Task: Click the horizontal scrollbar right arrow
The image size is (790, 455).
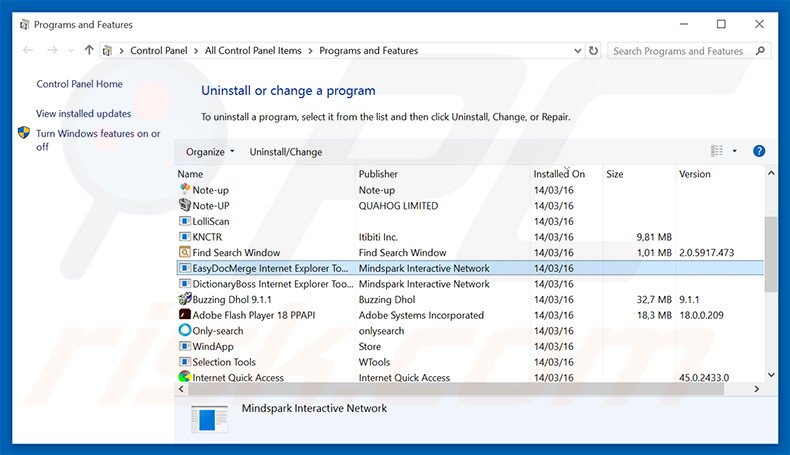Action: pos(756,389)
